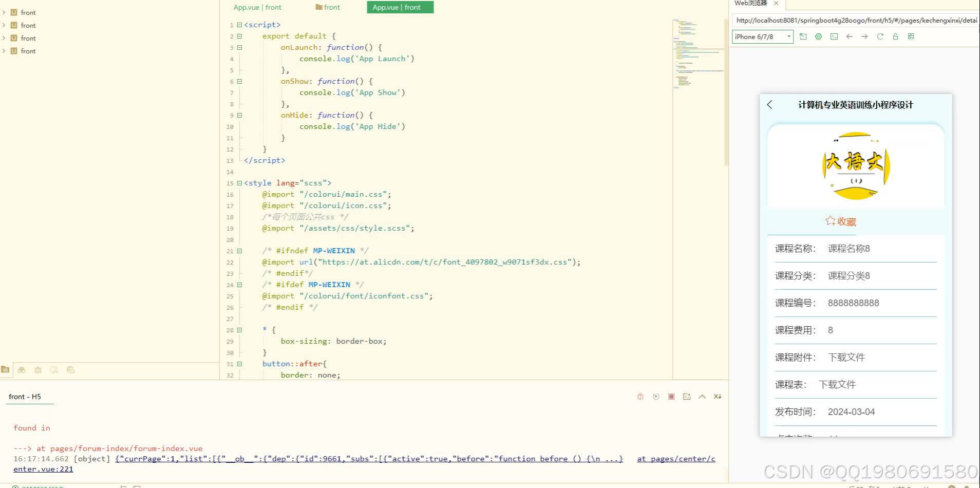This screenshot has width=980, height=488.
Task: Click publish date 2024-03-04
Action: coord(851,411)
